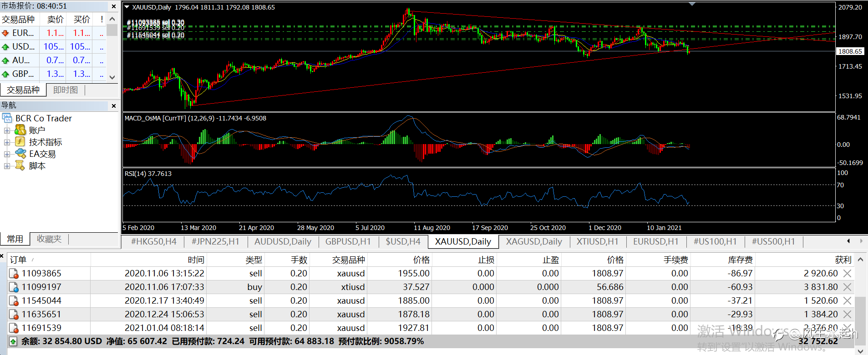Image resolution: width=868 pixels, height=355 pixels.
Task: Click the AU symbol up arrow icon
Action: 5,60
